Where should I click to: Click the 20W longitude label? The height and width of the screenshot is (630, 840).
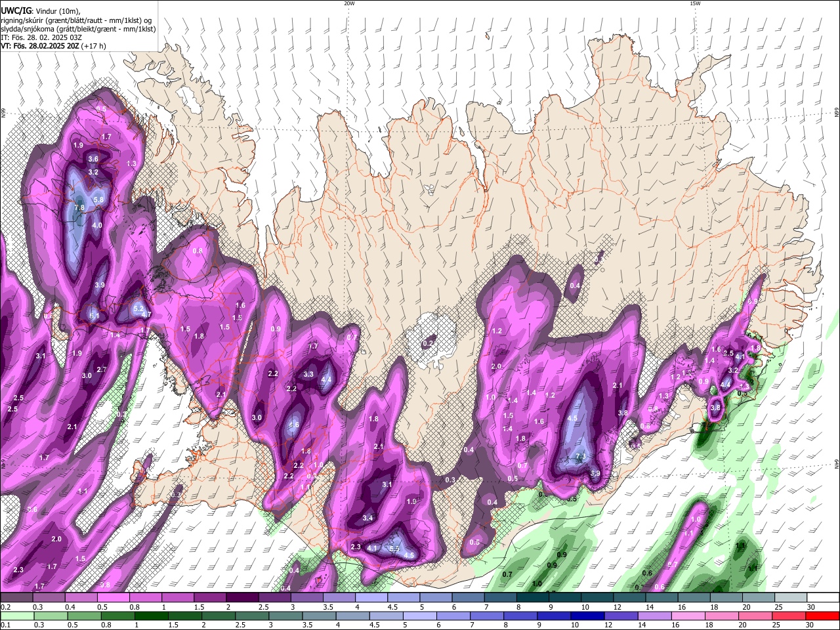(x=349, y=3)
